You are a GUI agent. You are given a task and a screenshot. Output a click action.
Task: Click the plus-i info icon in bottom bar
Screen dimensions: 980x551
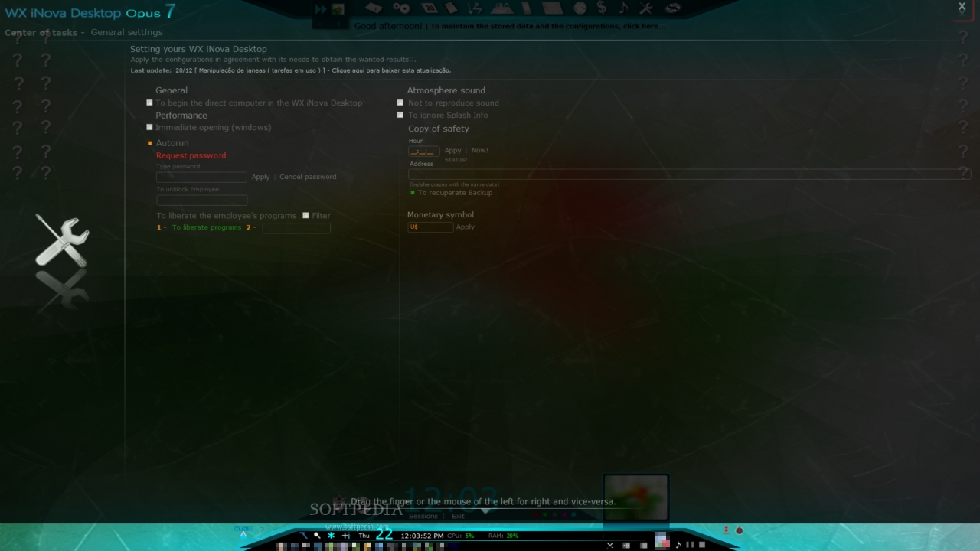pyautogui.click(x=345, y=535)
